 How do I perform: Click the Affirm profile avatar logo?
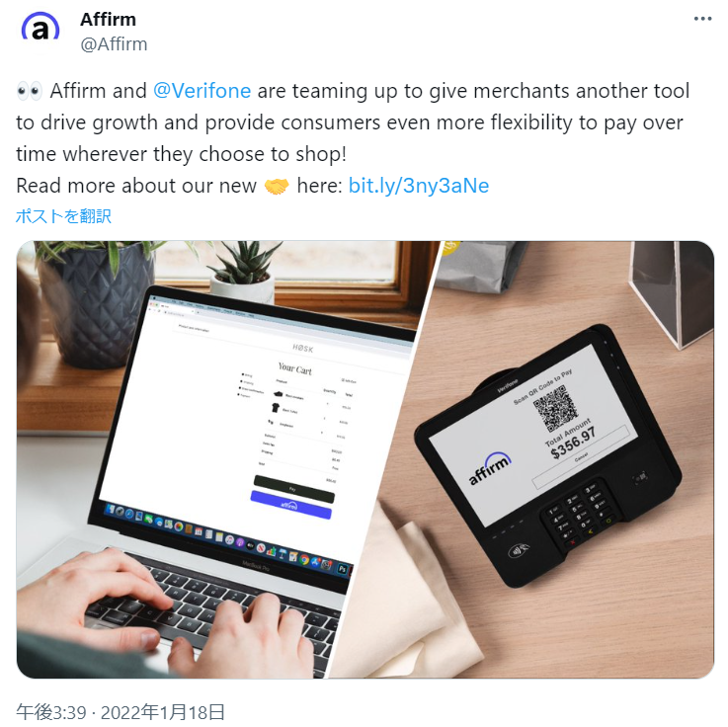tap(40, 28)
